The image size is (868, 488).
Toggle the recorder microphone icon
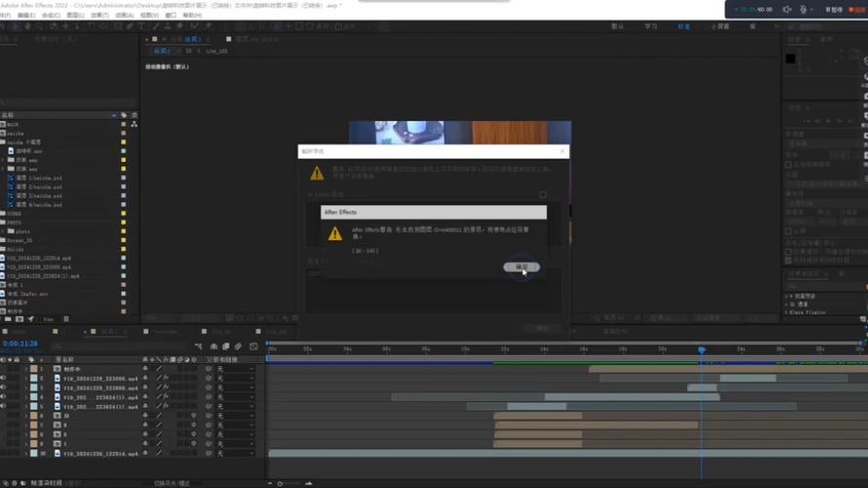[804, 10]
